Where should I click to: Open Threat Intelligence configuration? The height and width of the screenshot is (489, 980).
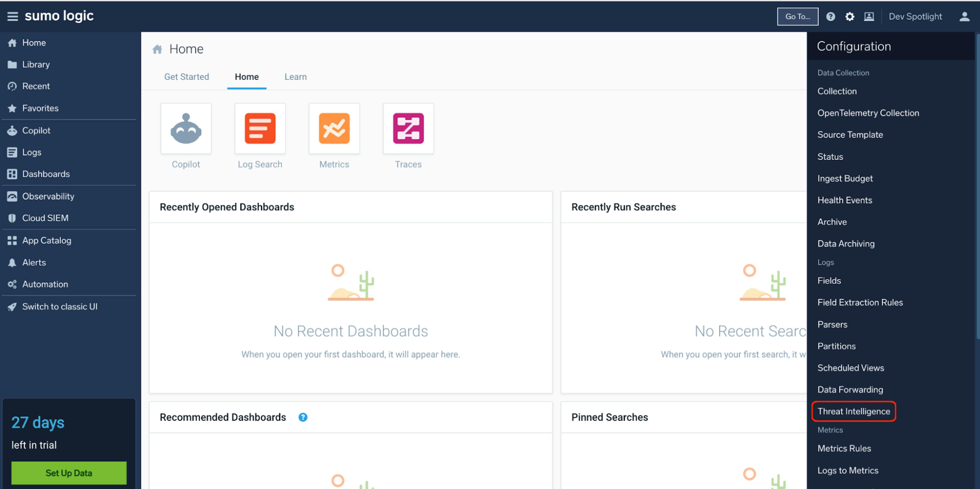point(854,411)
